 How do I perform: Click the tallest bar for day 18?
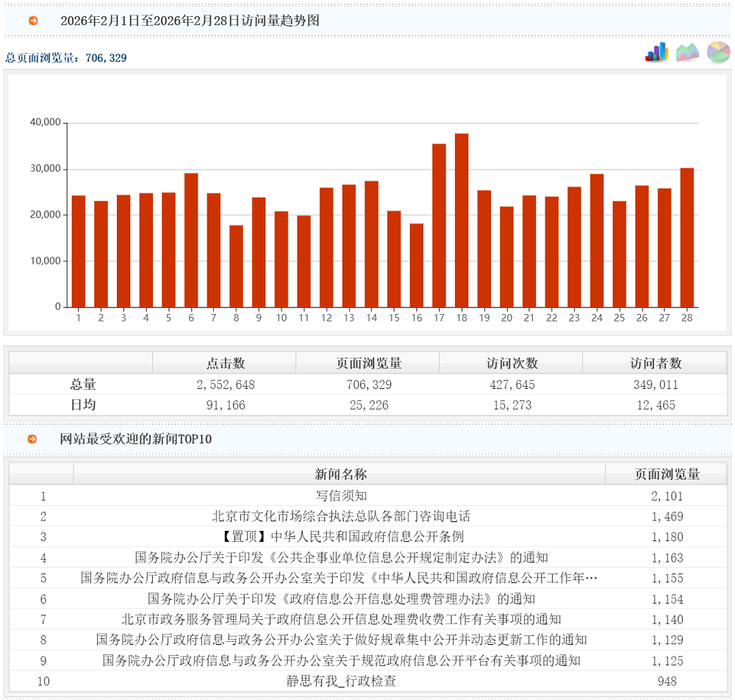tap(462, 221)
